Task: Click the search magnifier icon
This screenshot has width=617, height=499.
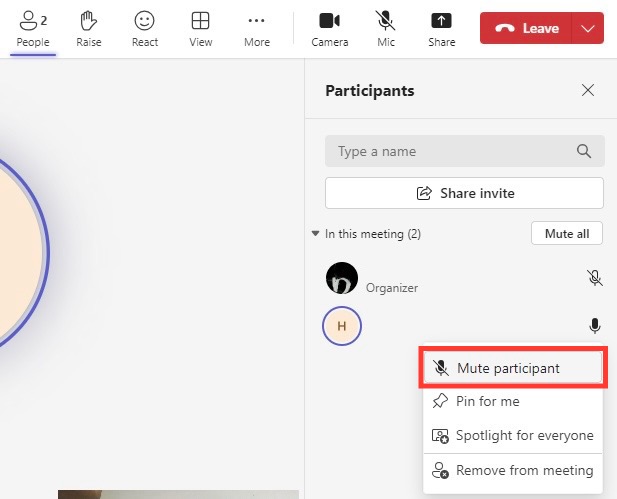Action: pos(584,151)
